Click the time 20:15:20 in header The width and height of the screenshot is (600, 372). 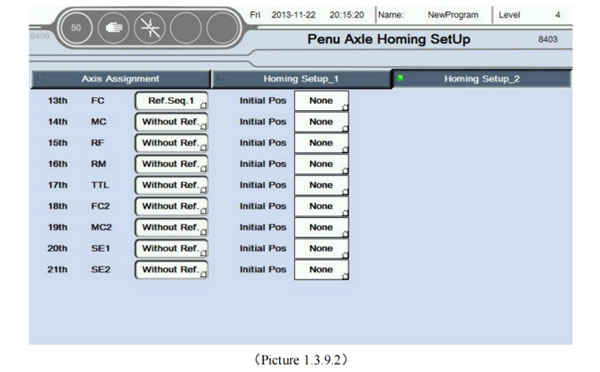(x=347, y=15)
